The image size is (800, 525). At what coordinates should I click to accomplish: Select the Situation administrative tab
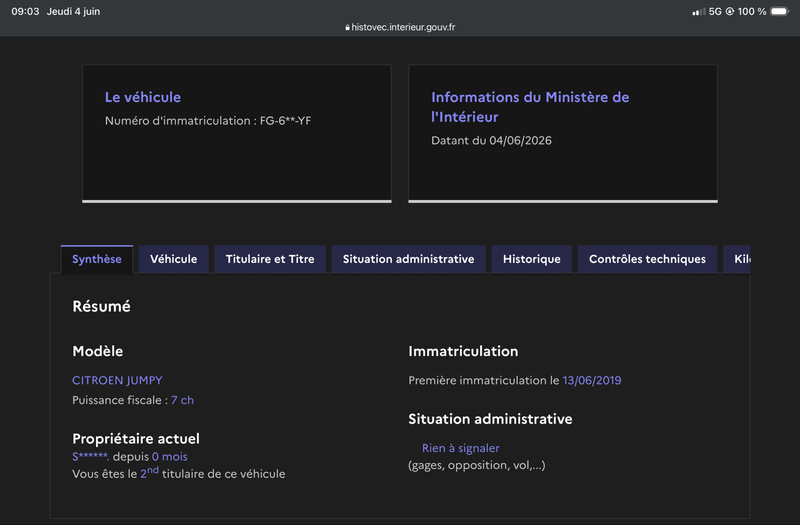408,259
